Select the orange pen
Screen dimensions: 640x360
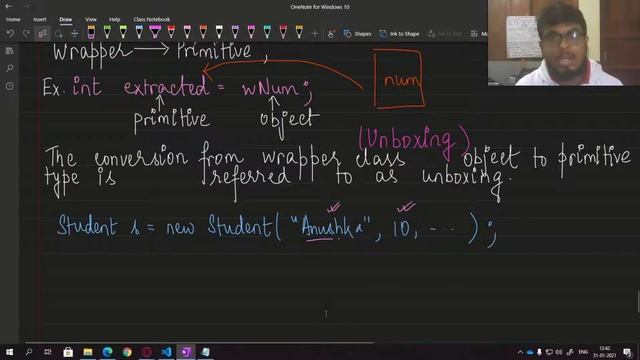203,32
